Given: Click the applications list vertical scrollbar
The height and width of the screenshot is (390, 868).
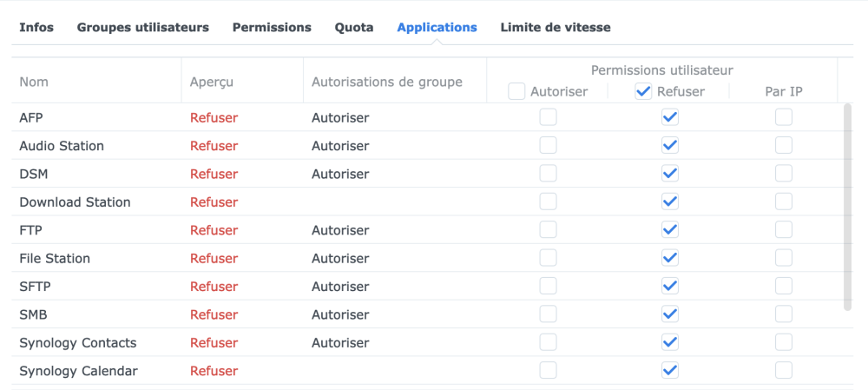Looking at the screenshot, I should 848,207.
